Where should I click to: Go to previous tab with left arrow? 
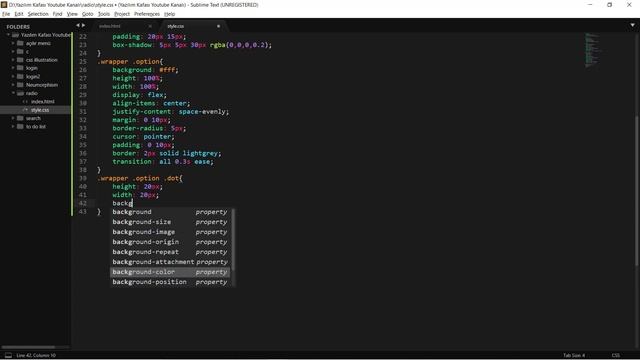pyautogui.click(x=78, y=25)
